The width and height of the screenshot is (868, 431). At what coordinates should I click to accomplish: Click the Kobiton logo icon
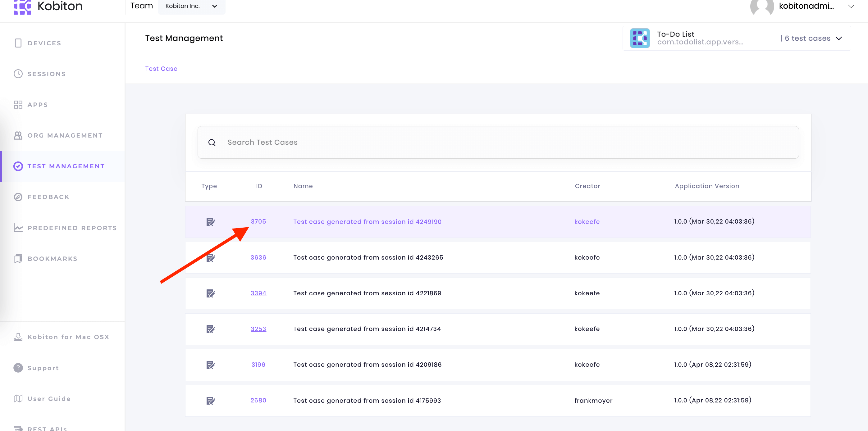pos(22,7)
